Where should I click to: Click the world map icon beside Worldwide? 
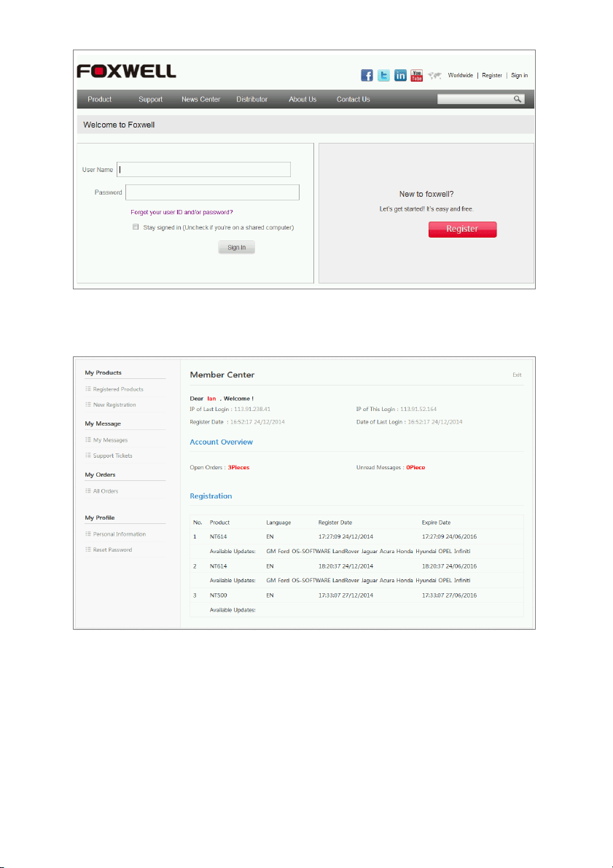pyautogui.click(x=434, y=76)
